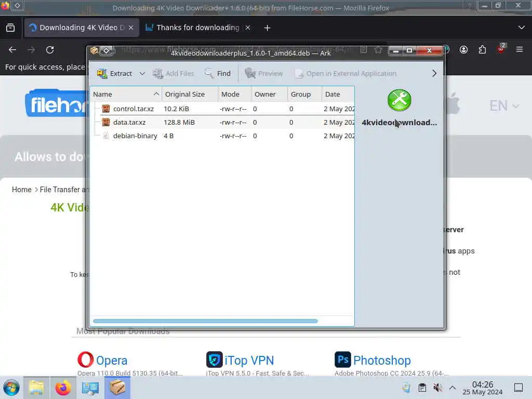Click the File Transfer breadcrumb link
The height and width of the screenshot is (399, 532).
(x=63, y=189)
